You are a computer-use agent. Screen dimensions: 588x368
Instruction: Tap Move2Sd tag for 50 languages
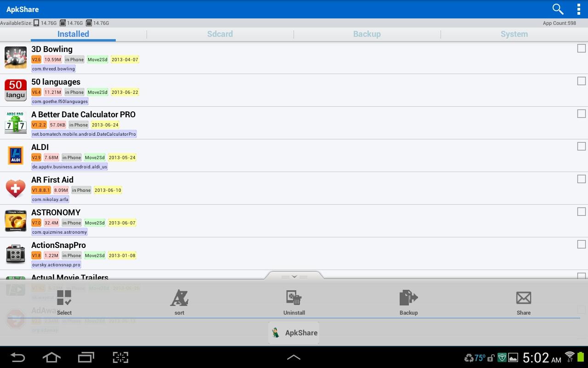click(97, 92)
